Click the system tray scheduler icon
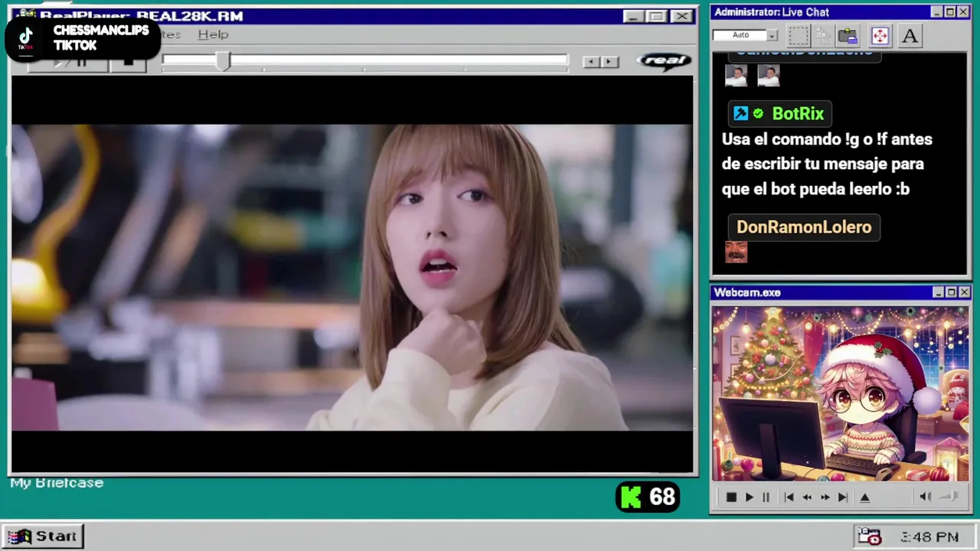Viewport: 980px width, 551px height. tap(869, 536)
